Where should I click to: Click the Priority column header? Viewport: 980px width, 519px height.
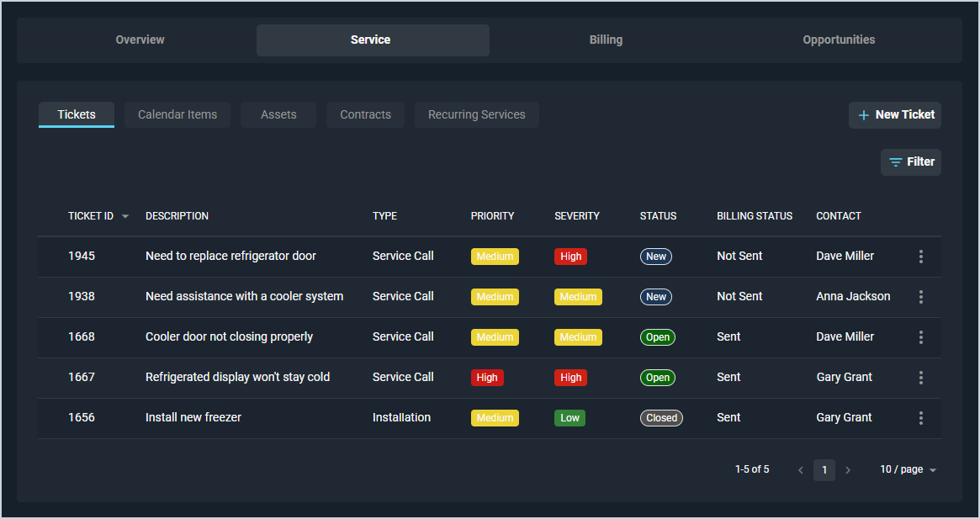pos(492,216)
